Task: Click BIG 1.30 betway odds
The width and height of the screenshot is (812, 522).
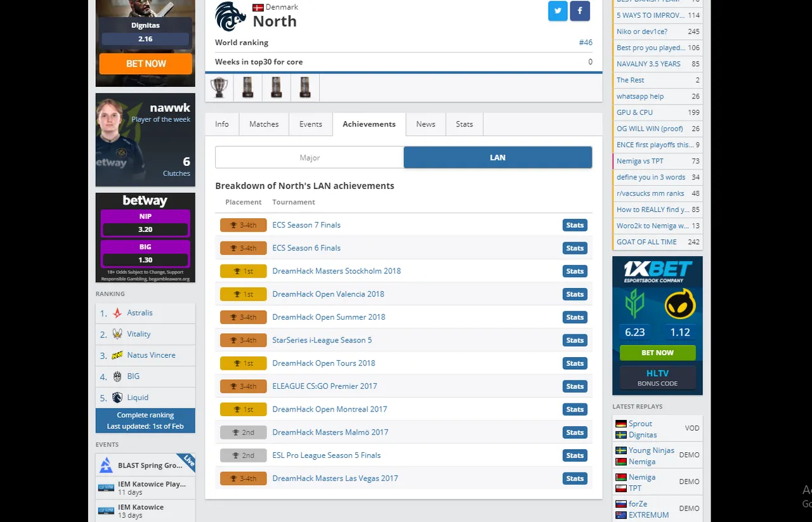Action: 145,254
